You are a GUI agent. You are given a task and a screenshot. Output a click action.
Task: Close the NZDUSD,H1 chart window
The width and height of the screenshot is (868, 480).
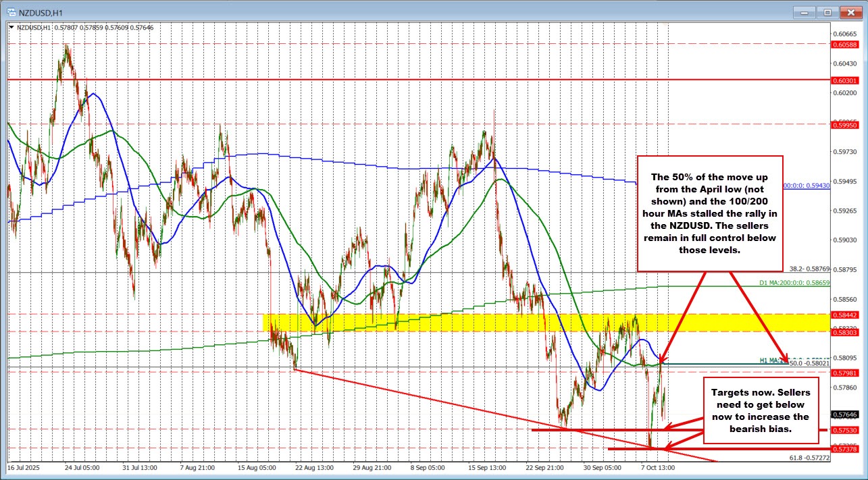click(x=847, y=11)
